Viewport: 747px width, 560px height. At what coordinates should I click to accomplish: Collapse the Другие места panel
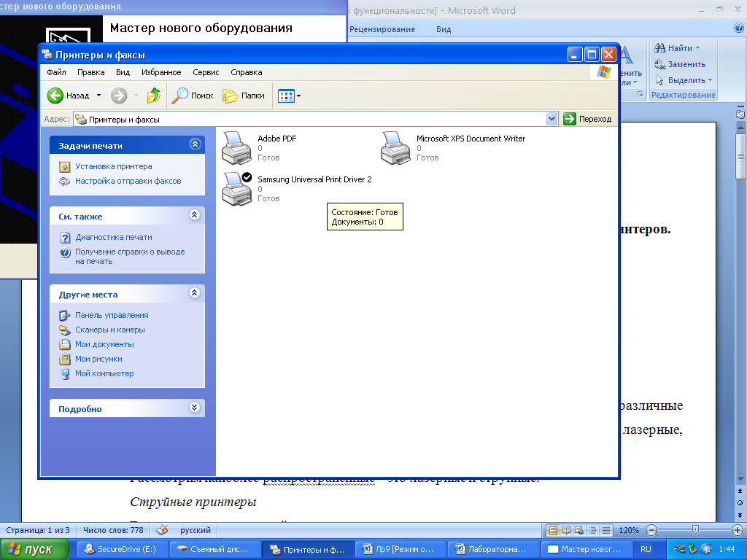pos(194,293)
